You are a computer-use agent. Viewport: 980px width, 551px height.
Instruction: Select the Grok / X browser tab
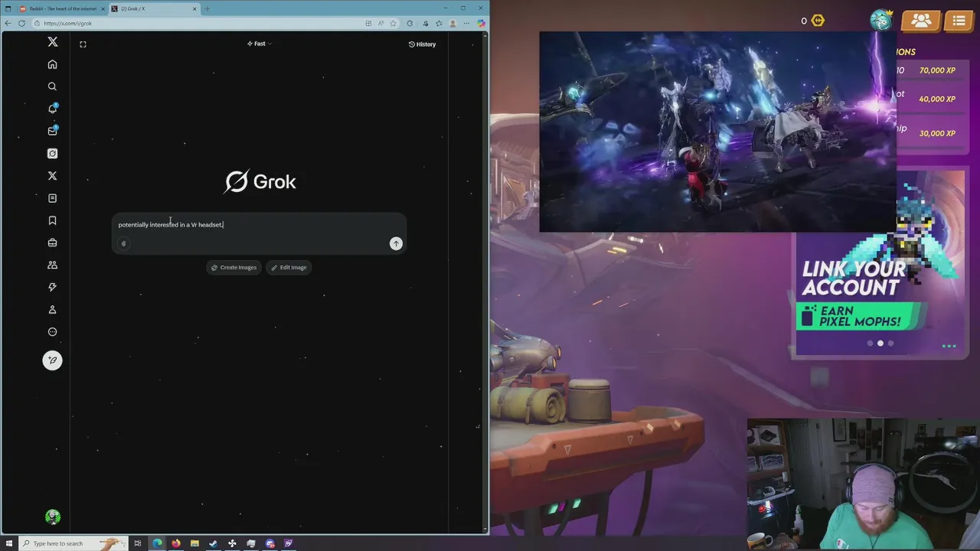click(x=153, y=8)
